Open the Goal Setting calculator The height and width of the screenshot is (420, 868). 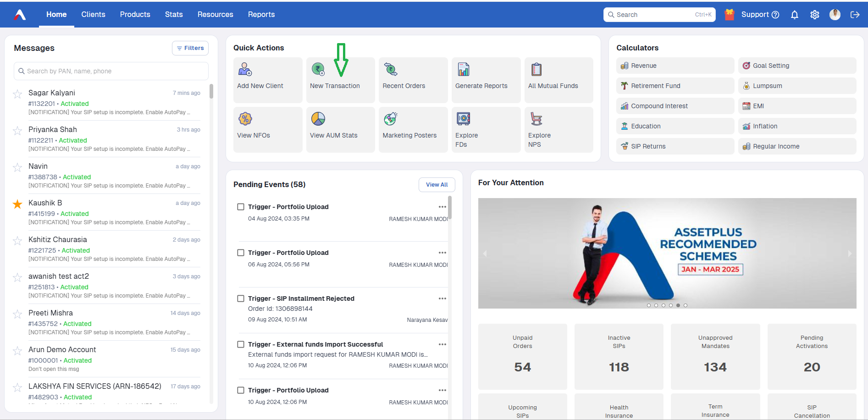coord(797,66)
